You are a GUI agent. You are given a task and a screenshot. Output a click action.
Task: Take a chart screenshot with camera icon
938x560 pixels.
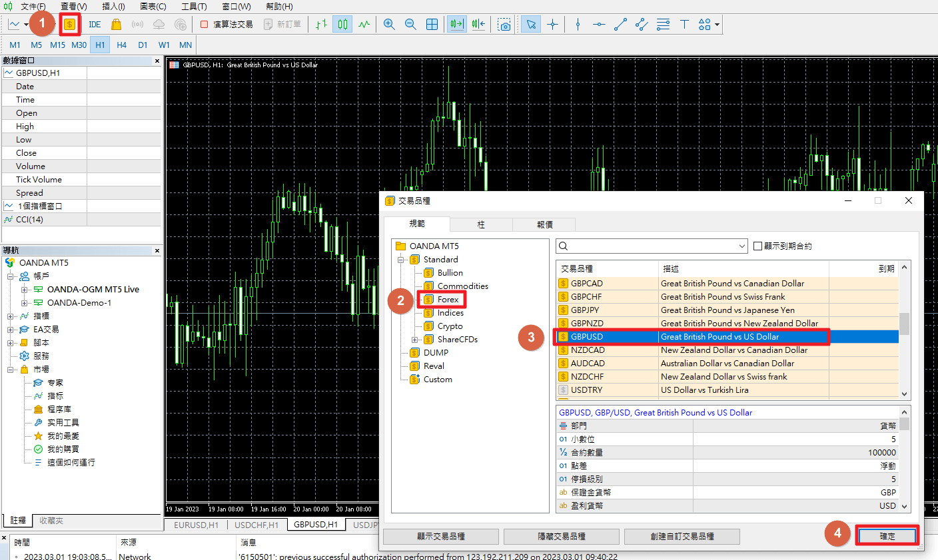[x=504, y=25]
